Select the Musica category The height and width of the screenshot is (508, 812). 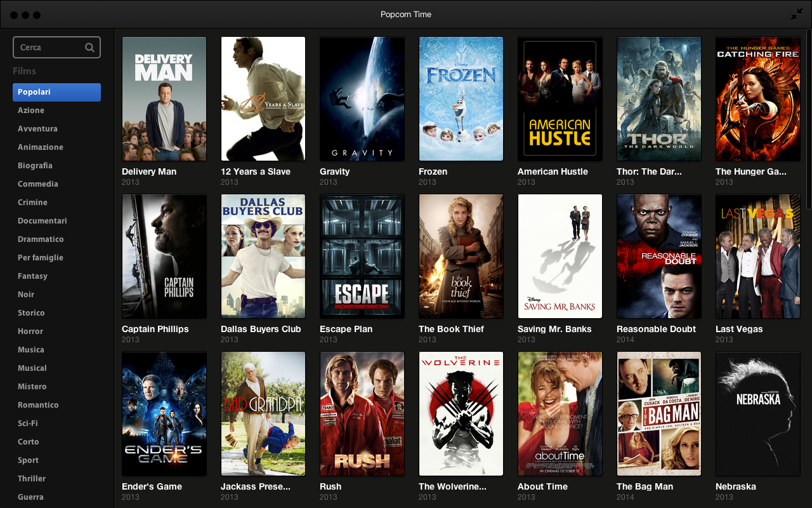(x=31, y=350)
